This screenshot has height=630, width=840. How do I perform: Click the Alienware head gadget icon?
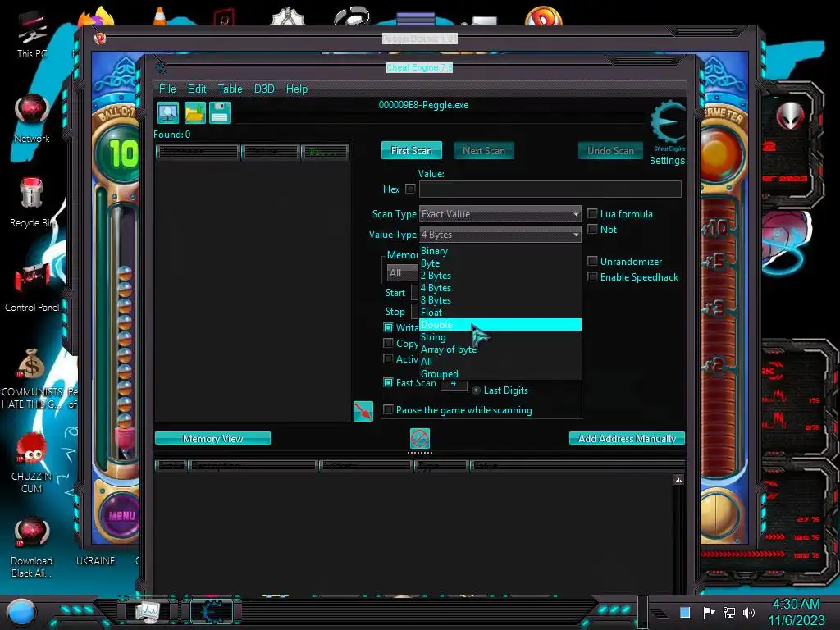click(791, 115)
